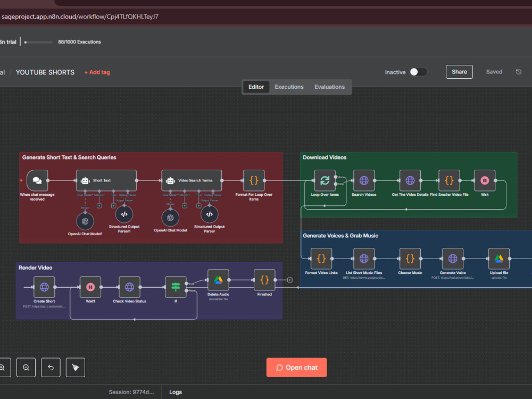The height and width of the screenshot is (399, 532).
Task: Open the OpenAI Chat Model node
Action: (x=170, y=218)
